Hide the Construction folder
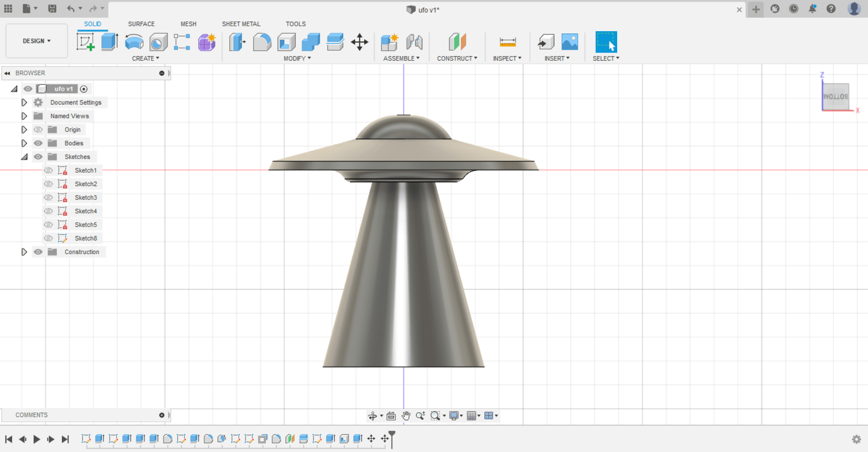The image size is (868, 452). click(x=38, y=252)
